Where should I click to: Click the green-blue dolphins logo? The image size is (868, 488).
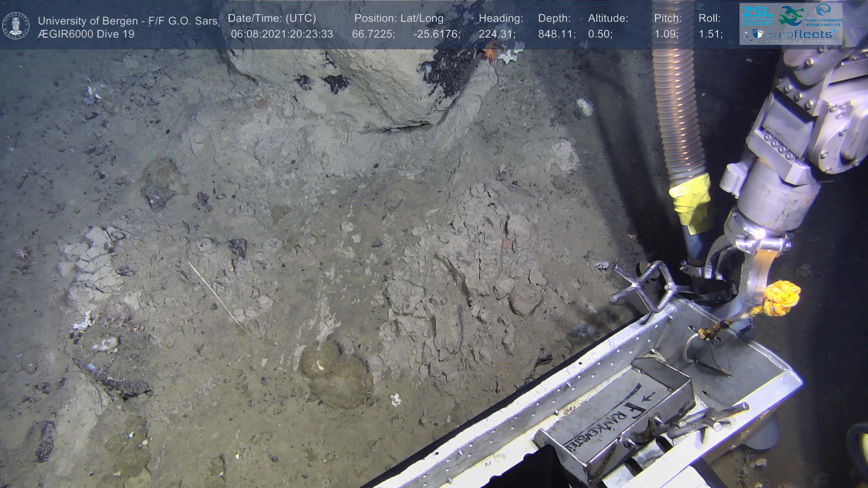(791, 16)
